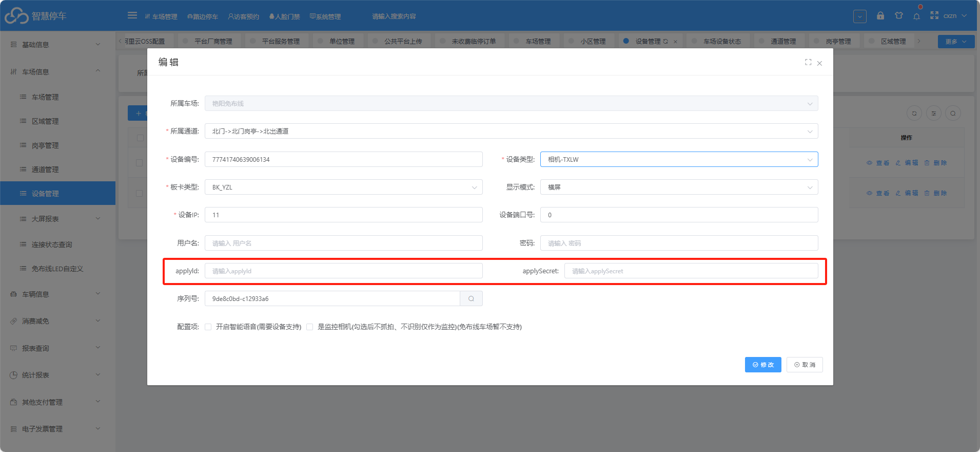
Task: Click the search icon beside 序列号 field
Action: (x=471, y=298)
